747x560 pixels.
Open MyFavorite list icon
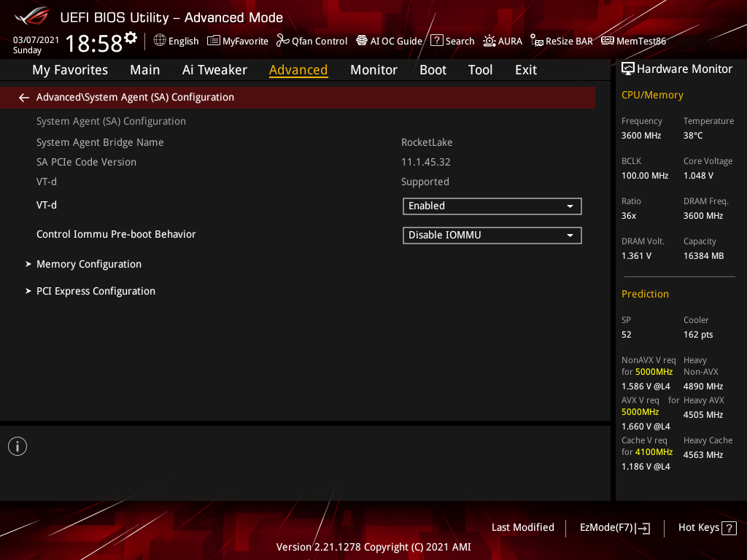tap(214, 41)
